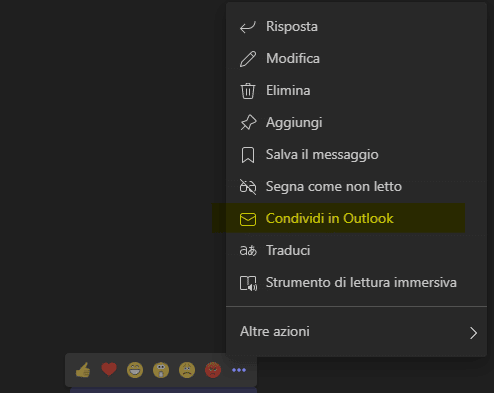Screen dimensions: 494x393
Task: Select Segna come non letto
Action: tap(356, 187)
